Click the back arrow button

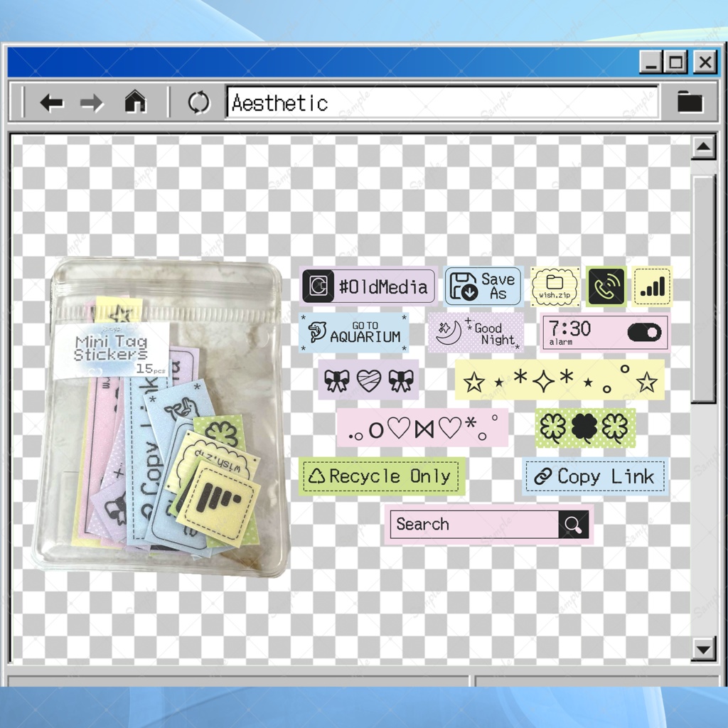[x=51, y=102]
